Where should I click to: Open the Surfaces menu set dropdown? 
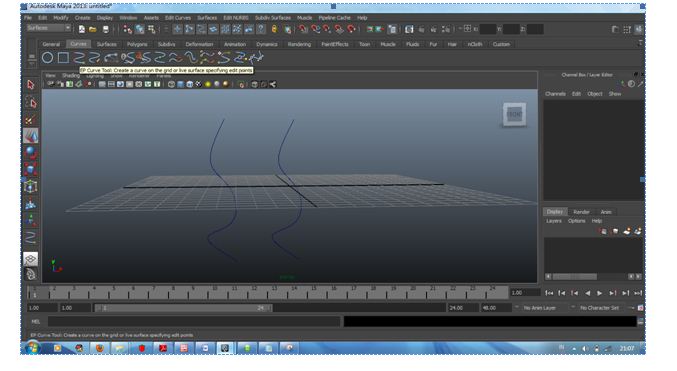tap(48, 28)
